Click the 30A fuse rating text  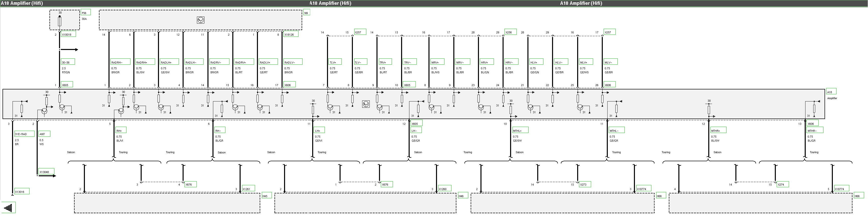(84, 19)
